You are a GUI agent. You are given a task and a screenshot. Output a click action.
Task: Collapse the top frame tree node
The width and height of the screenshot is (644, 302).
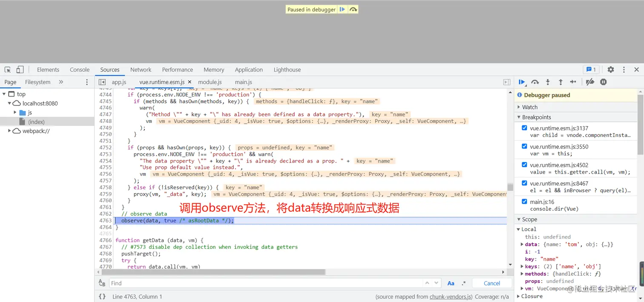tap(4, 94)
